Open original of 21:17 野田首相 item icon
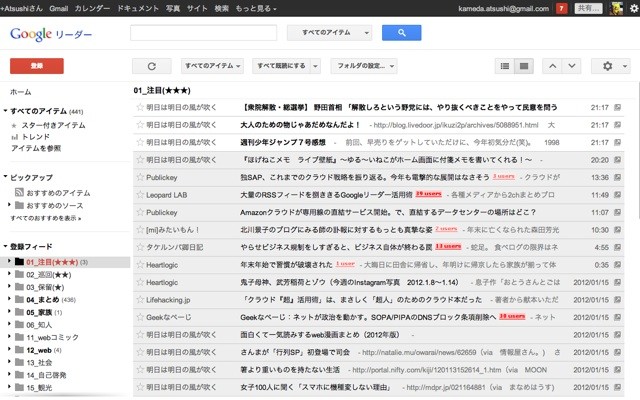Viewport: 640px width, 400px height. click(x=617, y=107)
